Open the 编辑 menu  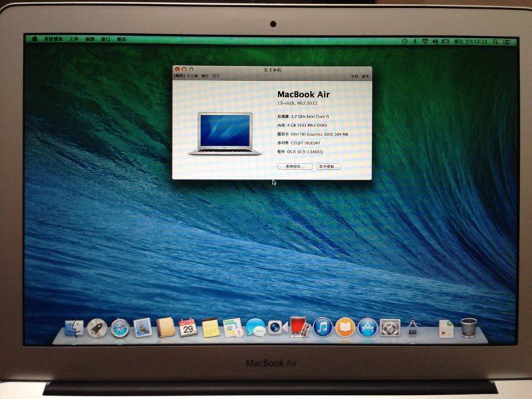[x=90, y=39]
